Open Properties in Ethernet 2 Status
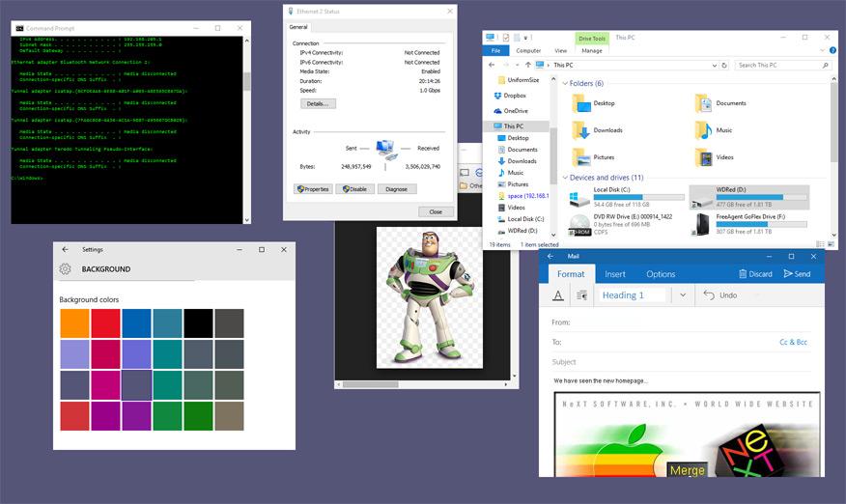 coord(313,189)
